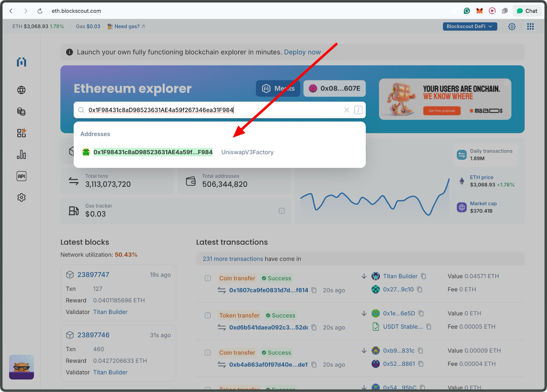Open the API sidebar icon
This screenshot has width=547, height=392.
22,176
